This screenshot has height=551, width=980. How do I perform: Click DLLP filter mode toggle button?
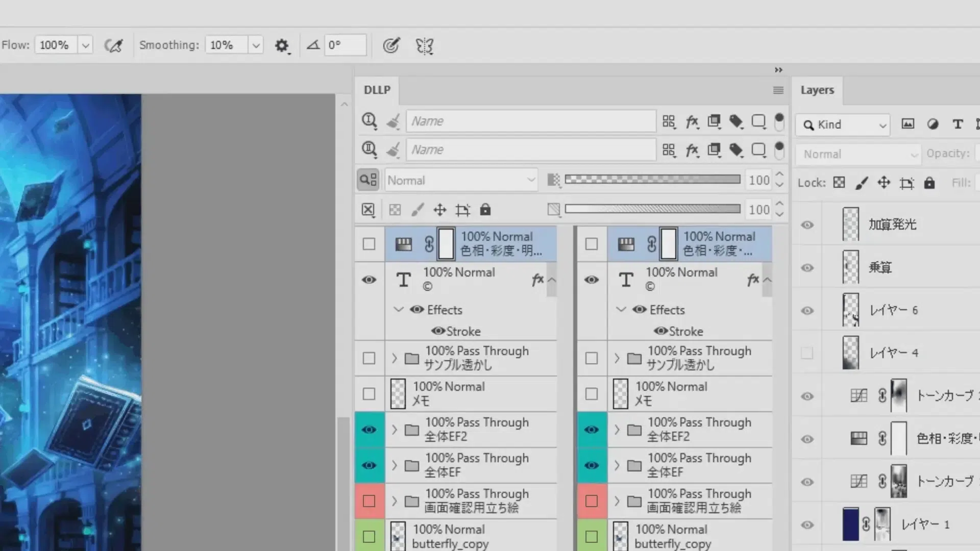[368, 180]
